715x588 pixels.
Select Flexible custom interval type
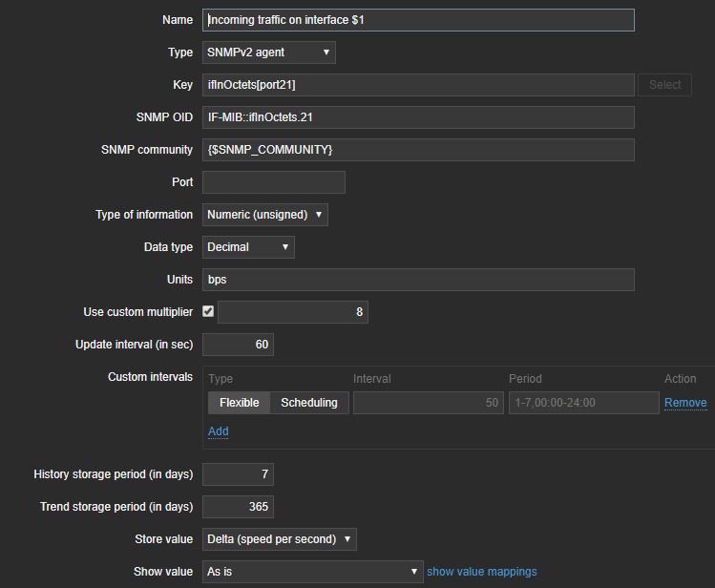click(239, 403)
